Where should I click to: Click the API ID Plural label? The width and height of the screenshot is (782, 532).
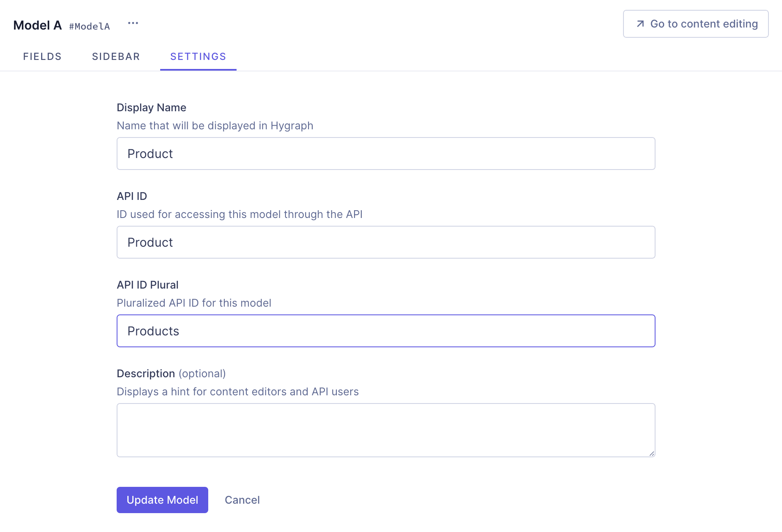[x=147, y=285]
